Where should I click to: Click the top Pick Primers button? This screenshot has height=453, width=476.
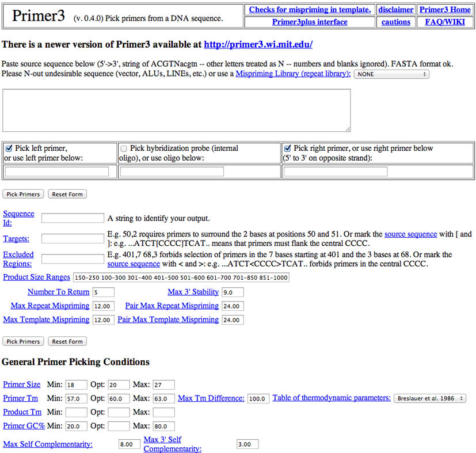click(x=23, y=194)
